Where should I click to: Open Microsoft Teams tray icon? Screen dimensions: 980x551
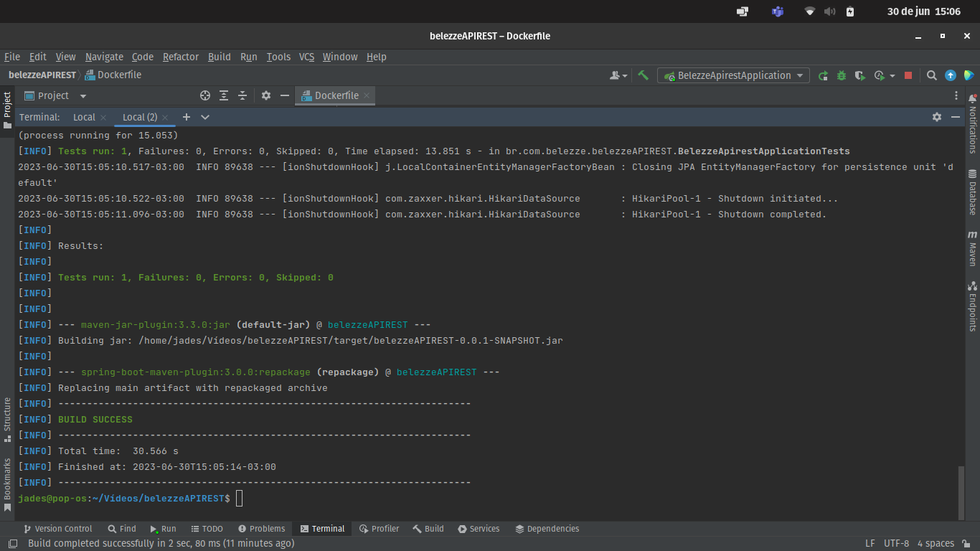tap(778, 11)
